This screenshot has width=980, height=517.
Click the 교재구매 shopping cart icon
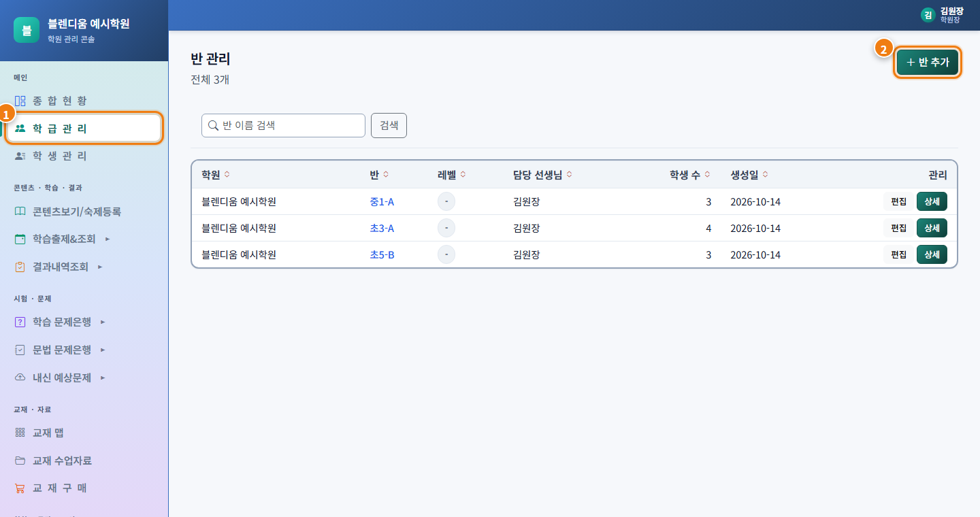tap(20, 488)
